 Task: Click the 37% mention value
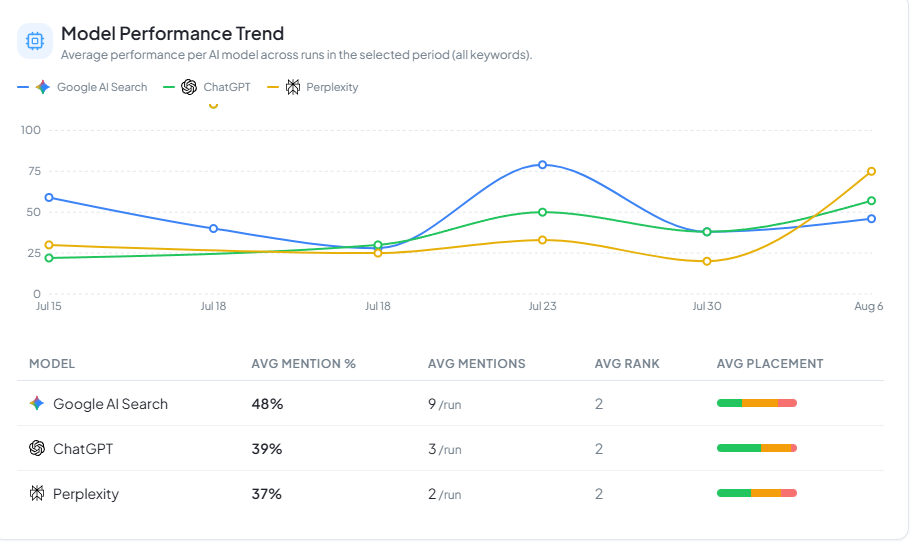click(267, 494)
